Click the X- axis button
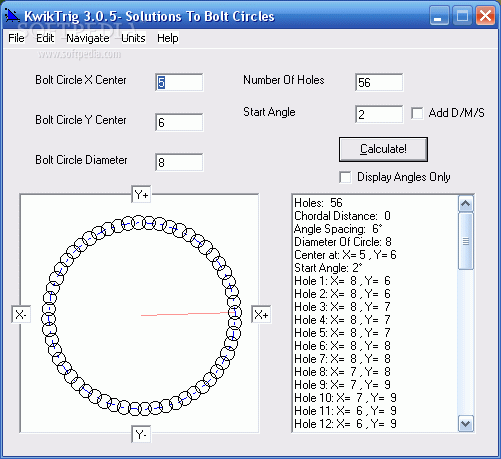Viewport: 501px width, 459px height. click(x=21, y=314)
